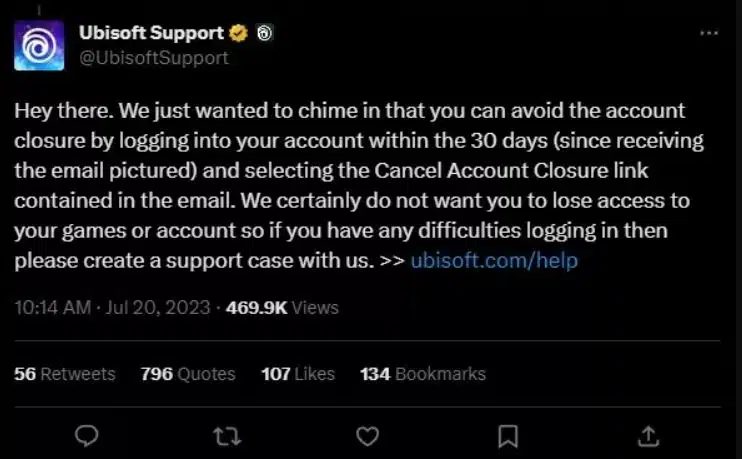Like the tweet with the heart icon

[x=367, y=436]
